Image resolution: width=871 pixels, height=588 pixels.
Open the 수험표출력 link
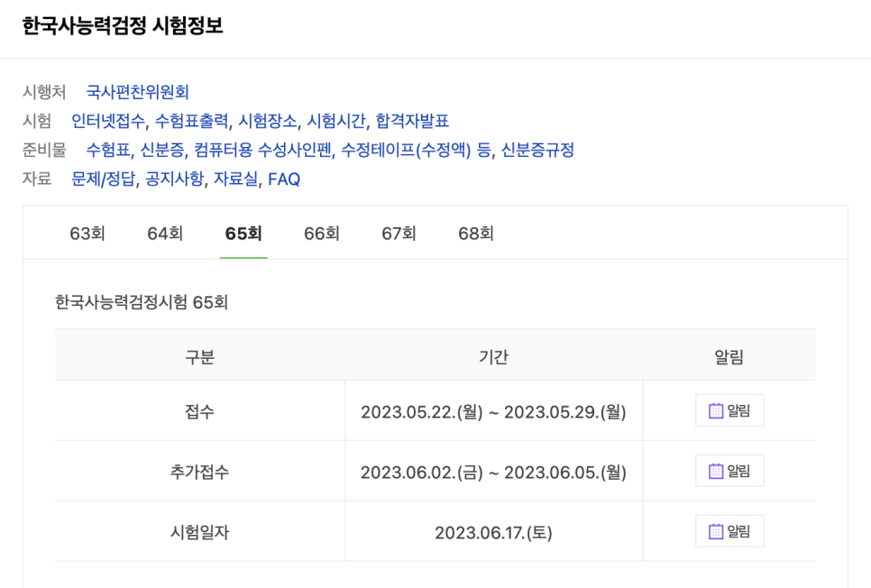192,121
